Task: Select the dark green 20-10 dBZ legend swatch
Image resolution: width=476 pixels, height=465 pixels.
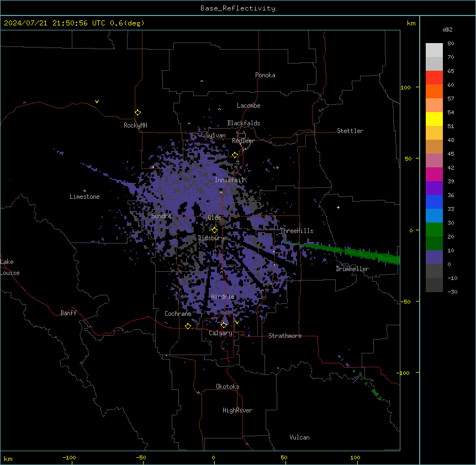Action: click(434, 244)
